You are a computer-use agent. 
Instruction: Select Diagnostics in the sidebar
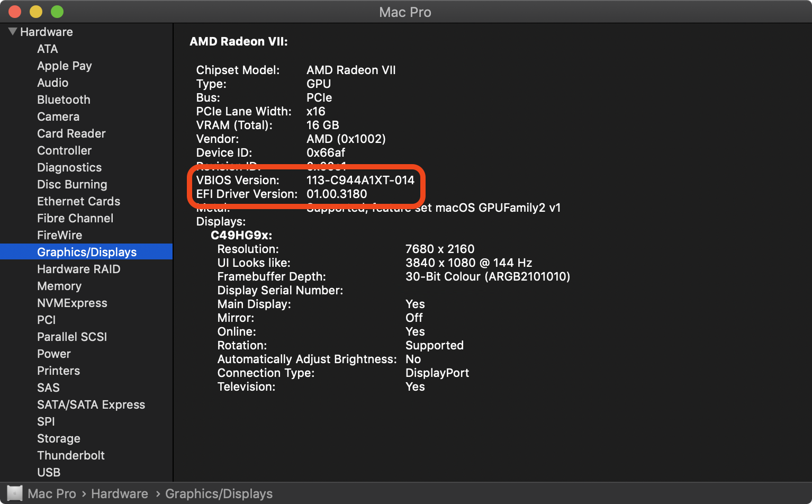click(x=69, y=167)
